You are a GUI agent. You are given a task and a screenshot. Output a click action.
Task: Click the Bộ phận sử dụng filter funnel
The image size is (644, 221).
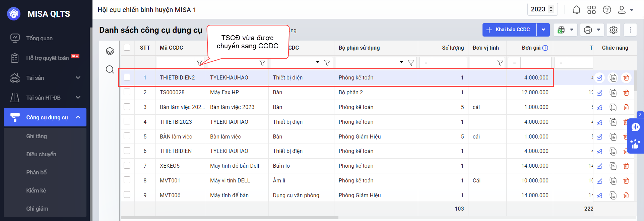pyautogui.click(x=411, y=63)
